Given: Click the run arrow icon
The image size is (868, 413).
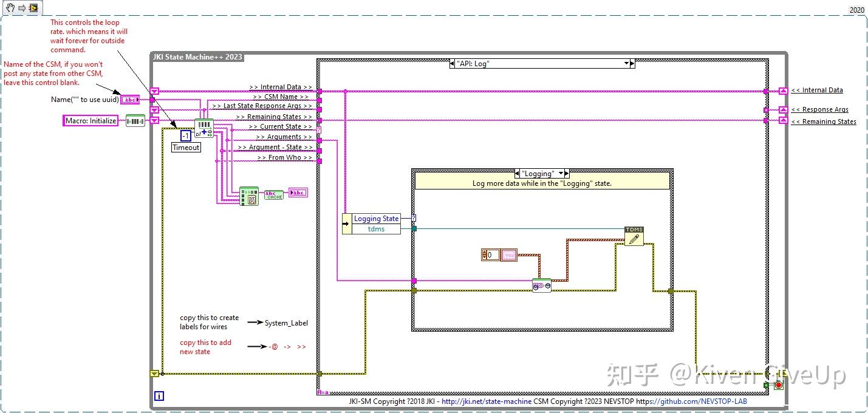Looking at the screenshot, I should point(21,9).
